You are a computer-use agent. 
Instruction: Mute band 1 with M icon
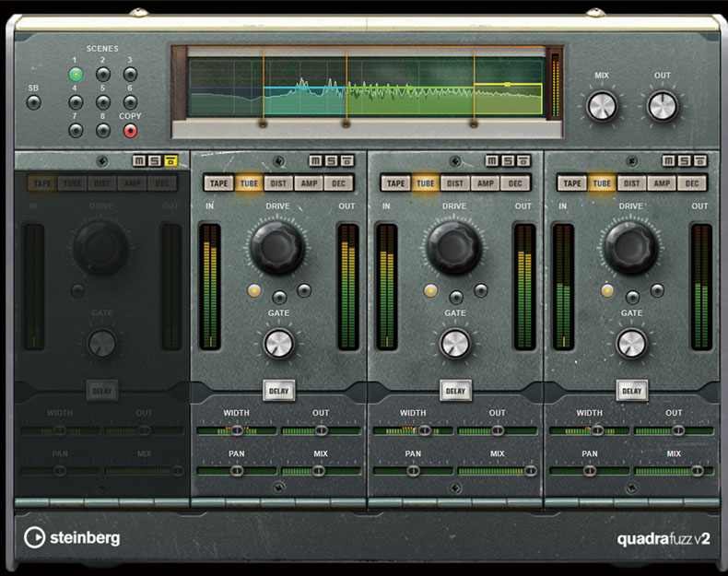[139, 161]
